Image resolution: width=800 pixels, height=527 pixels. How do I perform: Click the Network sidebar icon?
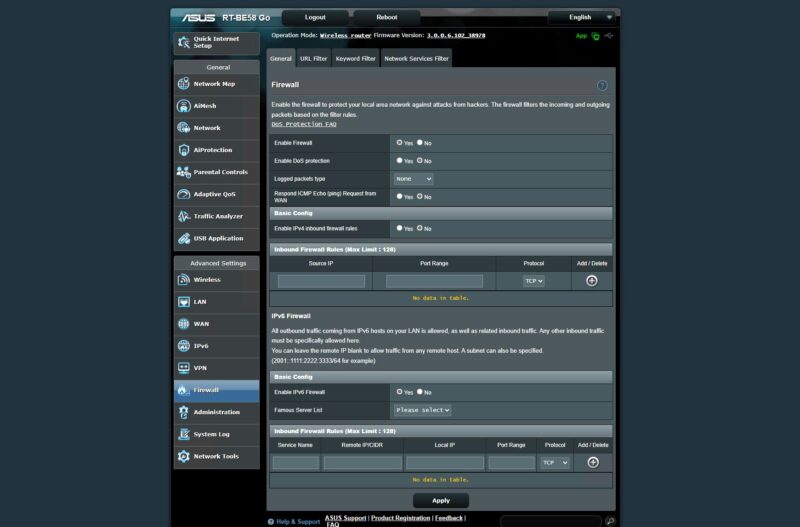184,128
